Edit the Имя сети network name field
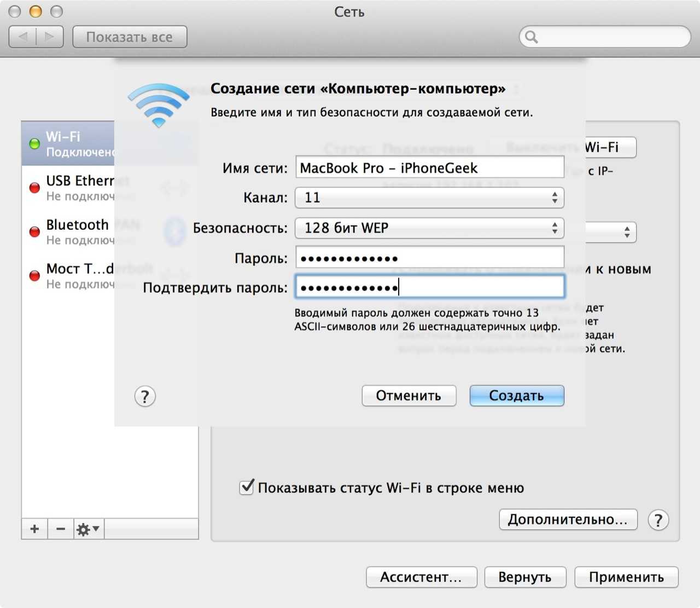This screenshot has height=608, width=700. 429,167
